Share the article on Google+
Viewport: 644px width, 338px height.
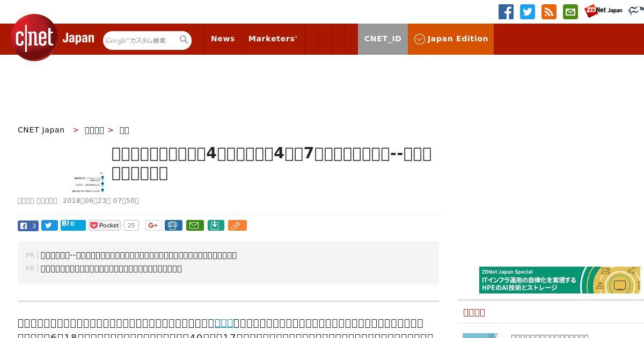(x=153, y=225)
